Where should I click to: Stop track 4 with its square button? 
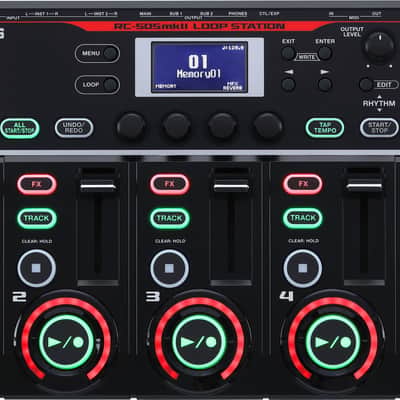click(303, 268)
